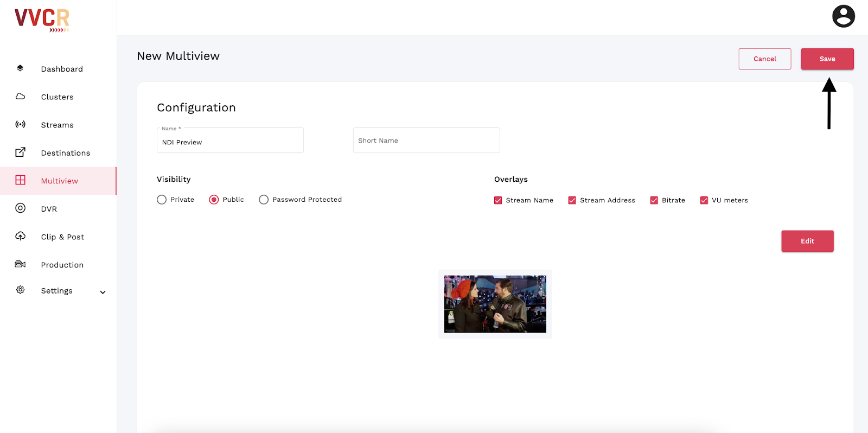Click the Streams broadcast icon

pos(20,124)
